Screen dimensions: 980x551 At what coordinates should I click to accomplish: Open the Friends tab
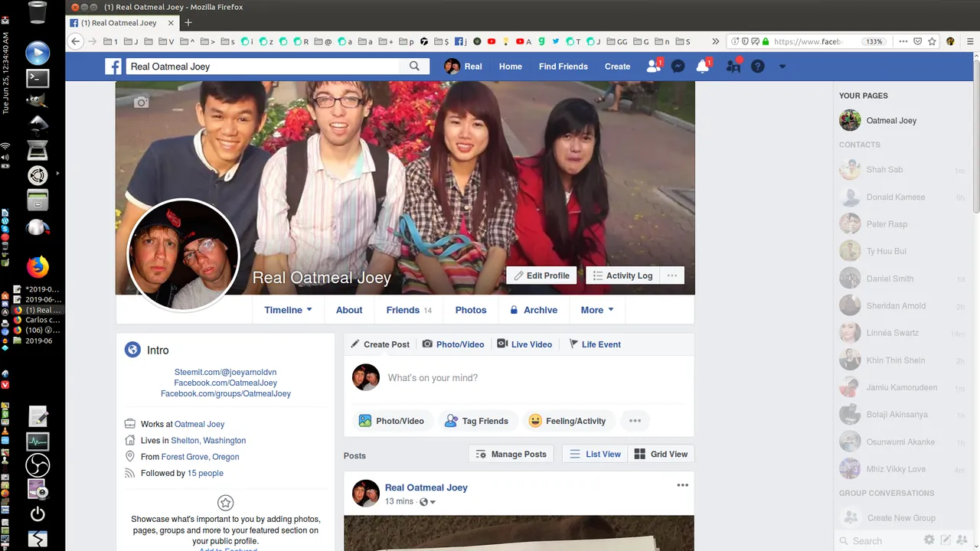click(x=409, y=310)
